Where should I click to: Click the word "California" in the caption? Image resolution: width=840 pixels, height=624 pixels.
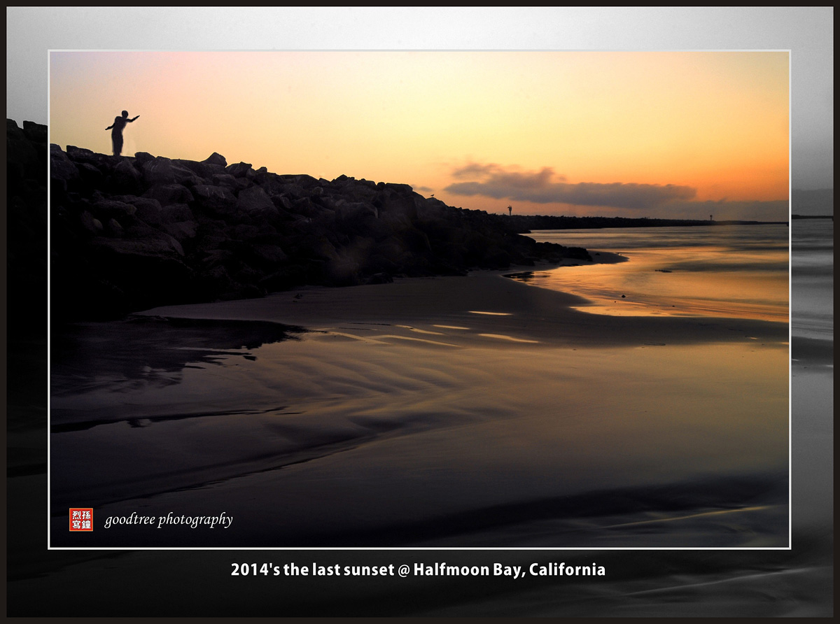(567, 569)
